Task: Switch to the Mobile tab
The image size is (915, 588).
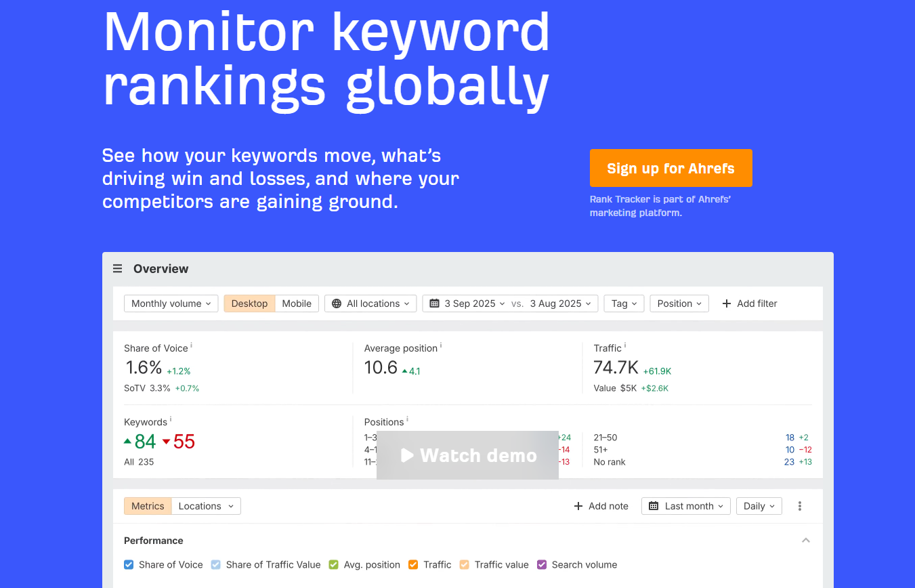Action: 297,303
